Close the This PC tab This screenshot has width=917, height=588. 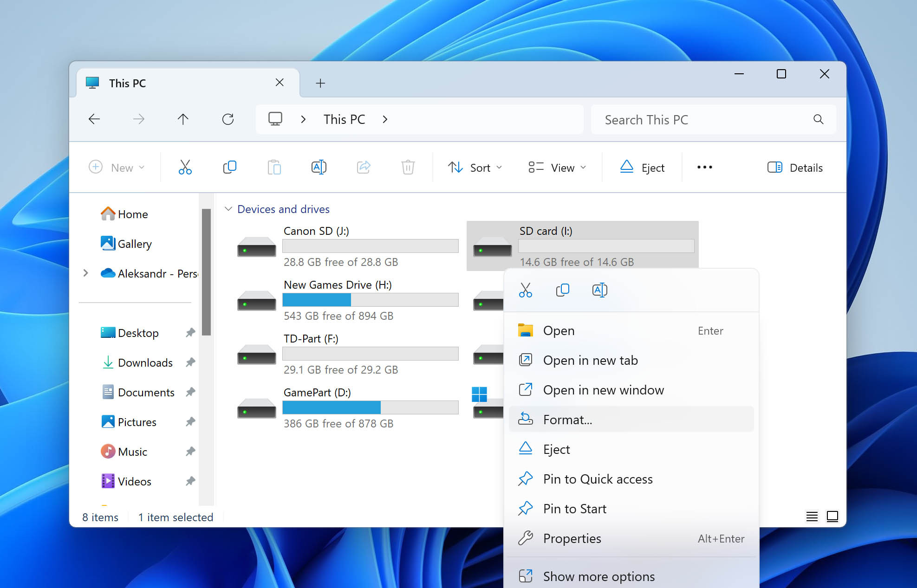point(280,83)
